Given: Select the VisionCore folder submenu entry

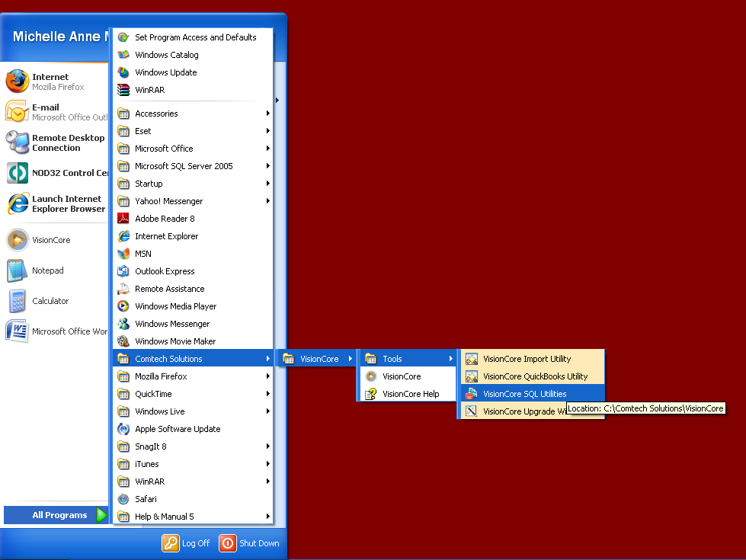Looking at the screenshot, I should (x=317, y=359).
